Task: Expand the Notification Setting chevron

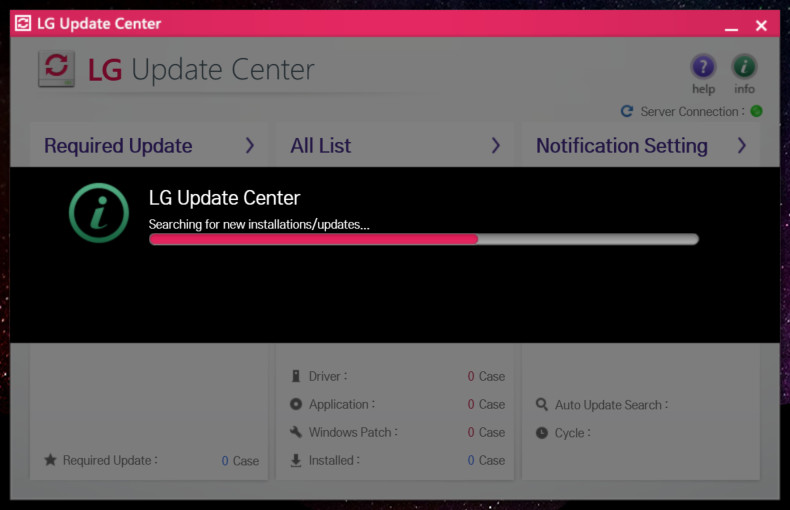Action: pos(742,146)
